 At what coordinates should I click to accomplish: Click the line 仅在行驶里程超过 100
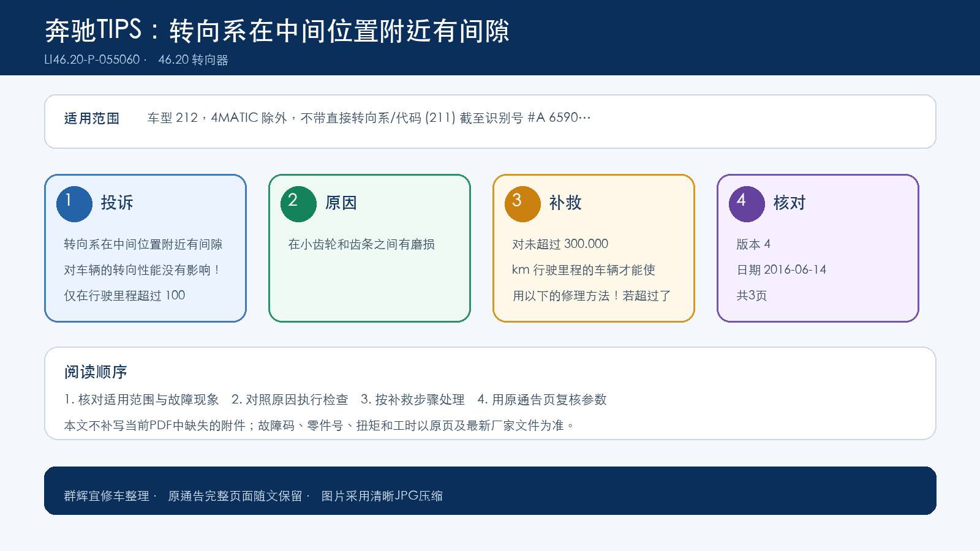pyautogui.click(x=124, y=296)
